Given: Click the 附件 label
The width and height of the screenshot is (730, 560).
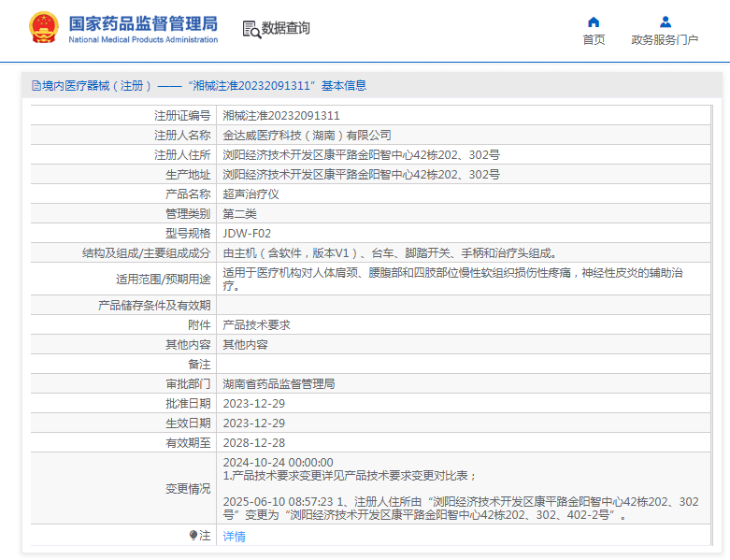Looking at the screenshot, I should [199, 325].
